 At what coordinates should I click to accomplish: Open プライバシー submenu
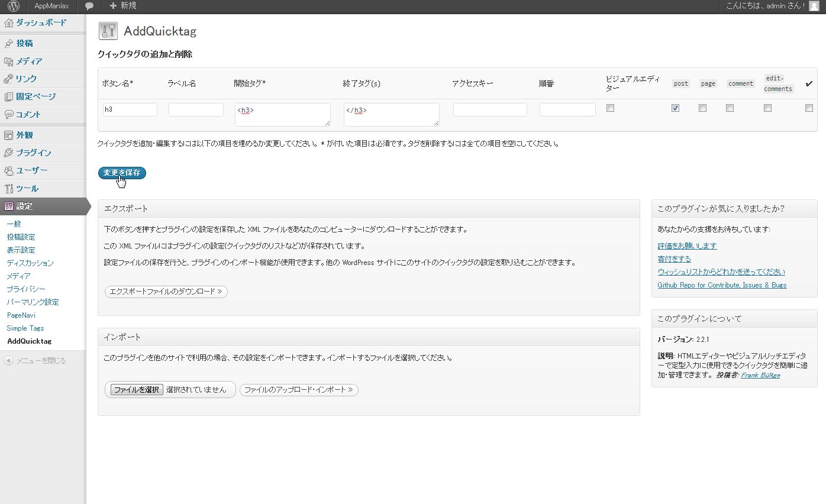pyautogui.click(x=26, y=289)
